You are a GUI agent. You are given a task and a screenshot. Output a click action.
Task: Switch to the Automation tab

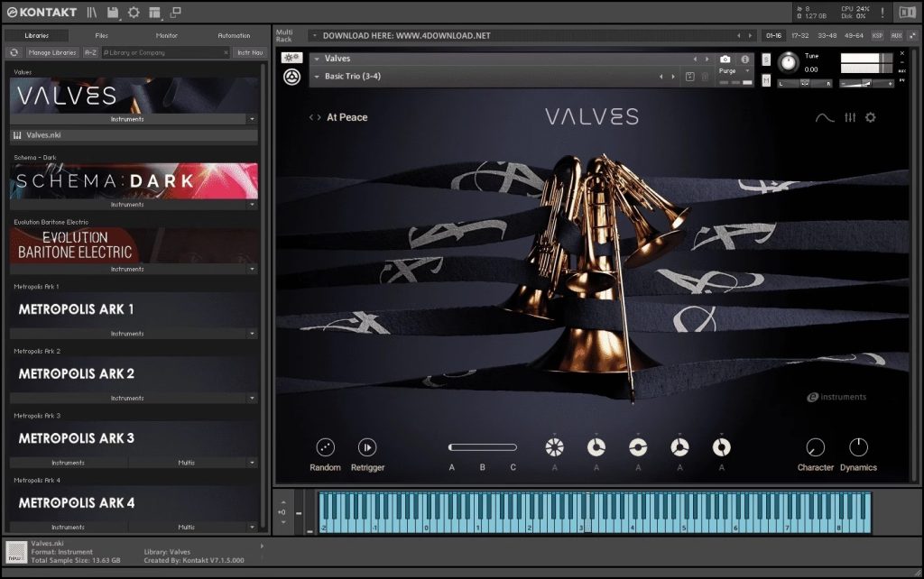click(x=234, y=35)
